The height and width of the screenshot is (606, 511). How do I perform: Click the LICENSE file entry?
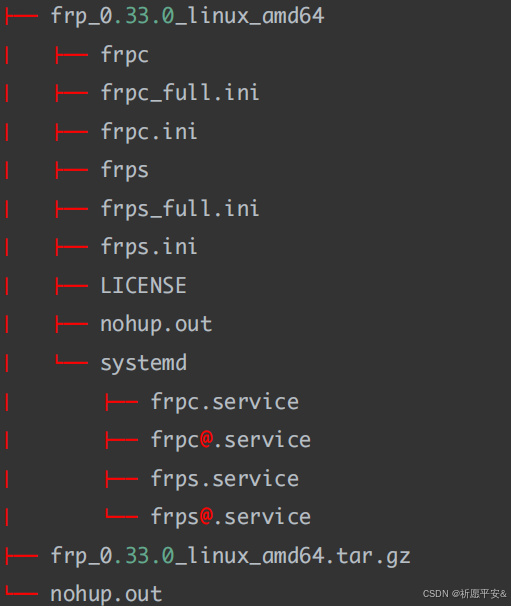[x=143, y=286]
